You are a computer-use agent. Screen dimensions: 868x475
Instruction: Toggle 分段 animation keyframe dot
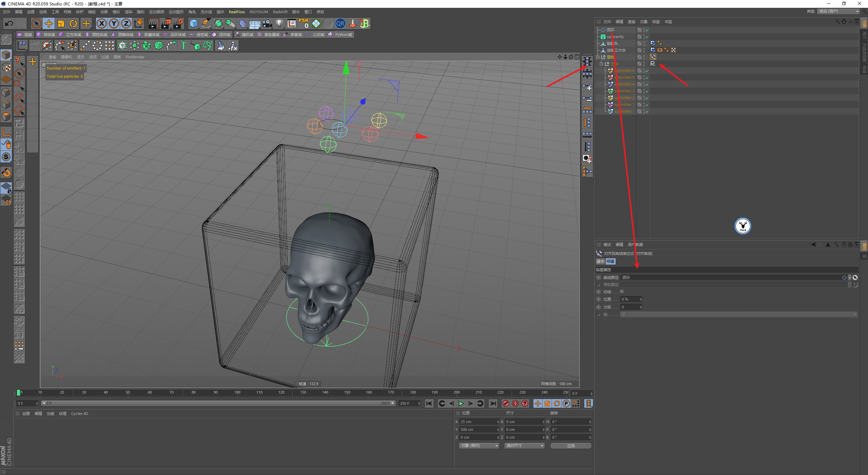click(598, 307)
